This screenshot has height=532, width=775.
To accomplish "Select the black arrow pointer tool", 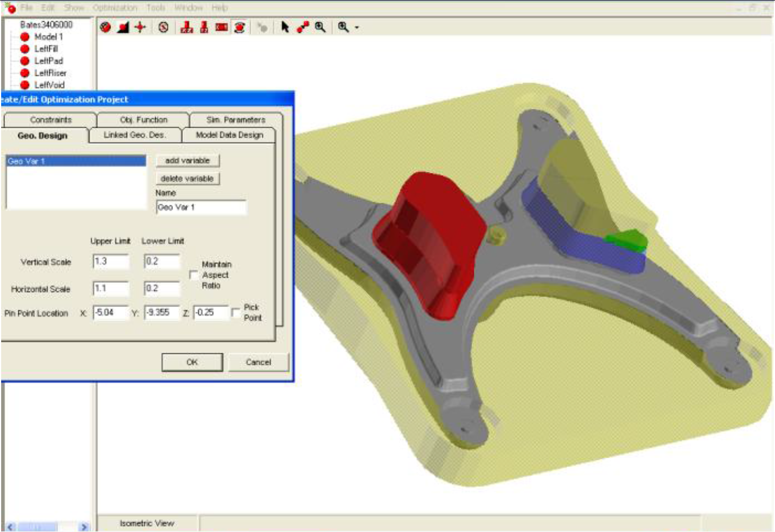I will [x=285, y=27].
